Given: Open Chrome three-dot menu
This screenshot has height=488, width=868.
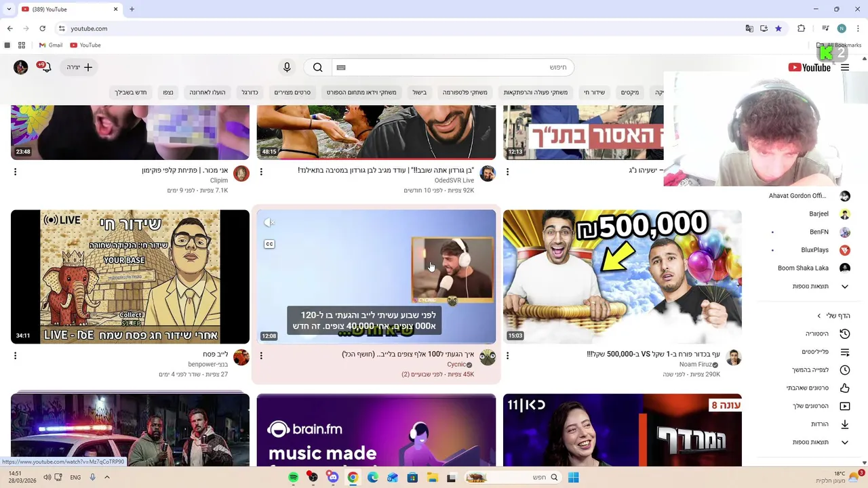Looking at the screenshot, I should click(x=858, y=28).
